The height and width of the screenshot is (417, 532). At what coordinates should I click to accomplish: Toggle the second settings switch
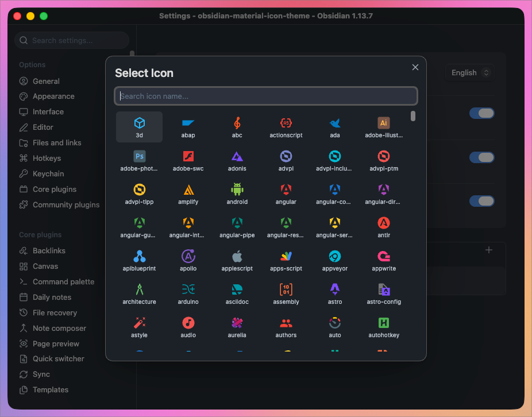[x=482, y=157]
